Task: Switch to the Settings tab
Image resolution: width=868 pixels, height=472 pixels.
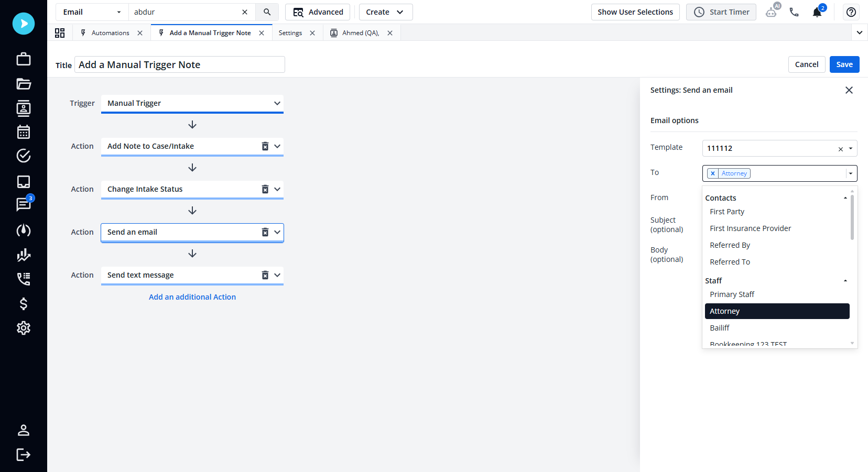Action: pyautogui.click(x=290, y=32)
